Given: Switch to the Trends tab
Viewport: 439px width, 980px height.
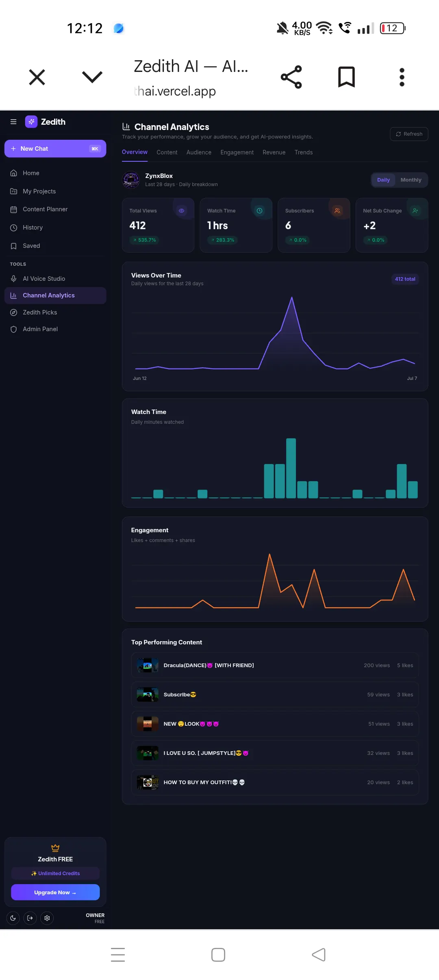Looking at the screenshot, I should pyautogui.click(x=304, y=152).
